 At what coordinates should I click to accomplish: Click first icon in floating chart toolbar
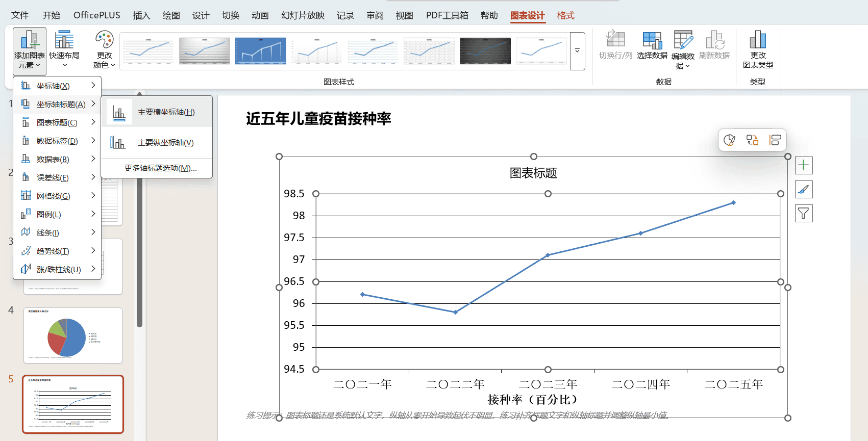[730, 140]
